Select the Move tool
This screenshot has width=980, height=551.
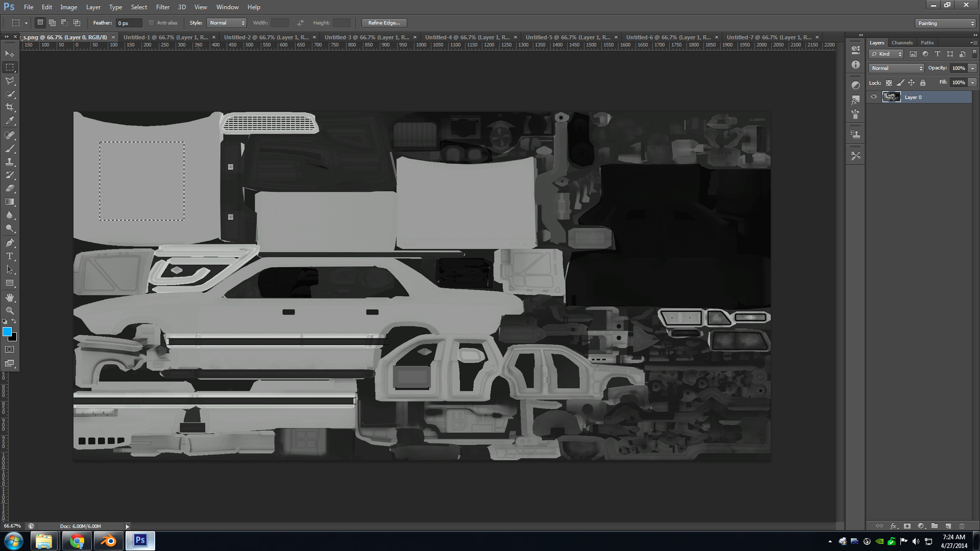click(9, 53)
